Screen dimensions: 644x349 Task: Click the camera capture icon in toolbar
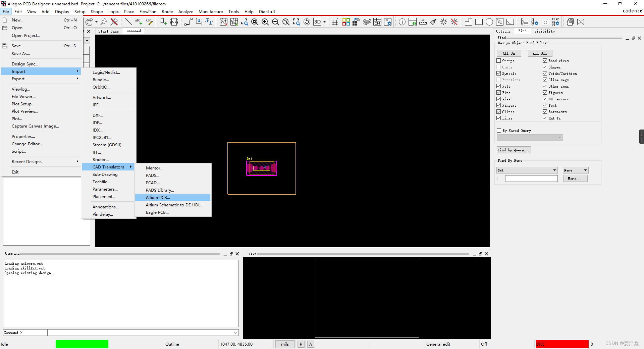pos(545,22)
